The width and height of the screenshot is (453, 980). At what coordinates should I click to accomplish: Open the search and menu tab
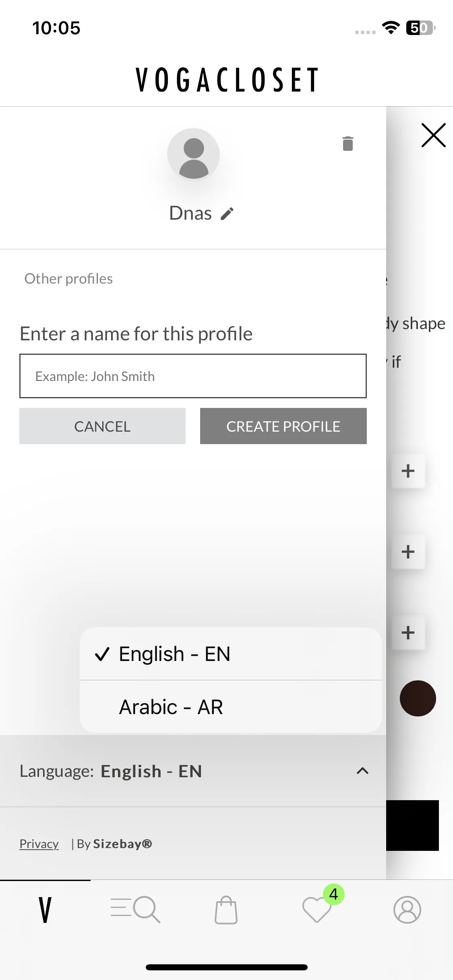click(136, 909)
